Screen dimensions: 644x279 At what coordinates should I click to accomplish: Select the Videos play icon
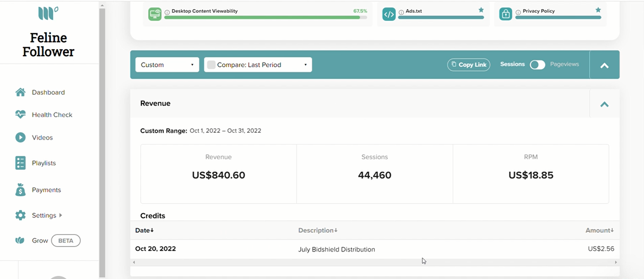coord(20,137)
